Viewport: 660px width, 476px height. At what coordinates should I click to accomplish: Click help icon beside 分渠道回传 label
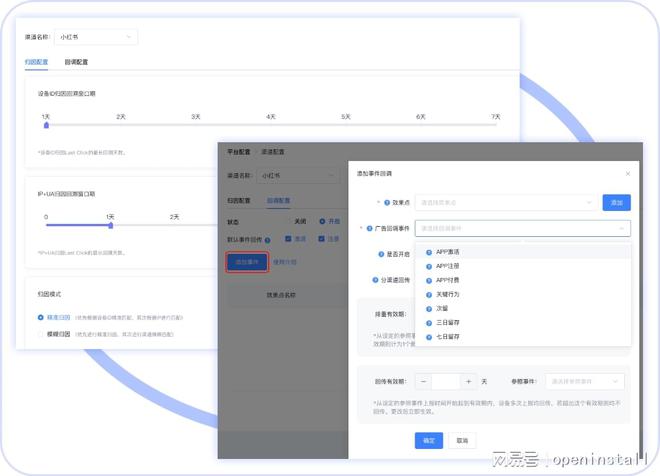[x=375, y=280]
